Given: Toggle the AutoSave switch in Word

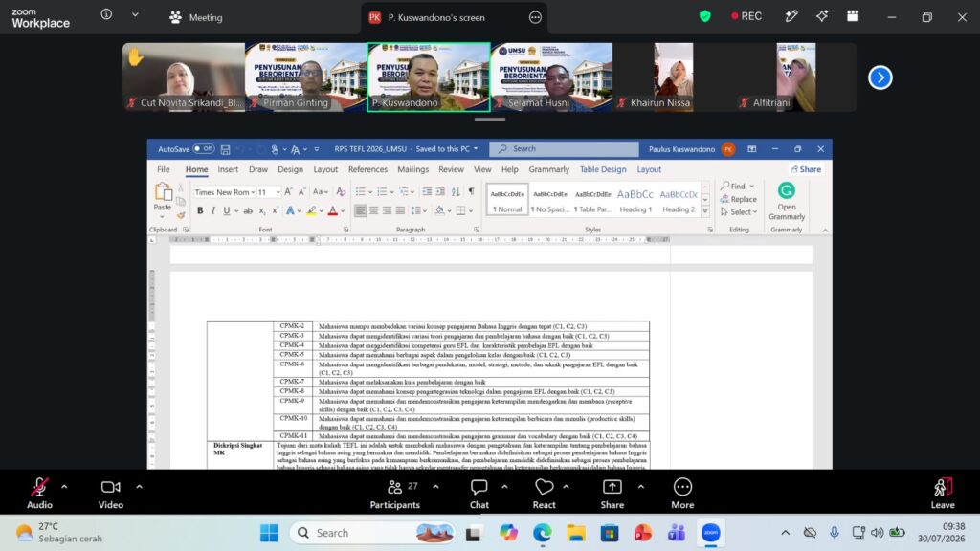Looking at the screenshot, I should (x=203, y=148).
